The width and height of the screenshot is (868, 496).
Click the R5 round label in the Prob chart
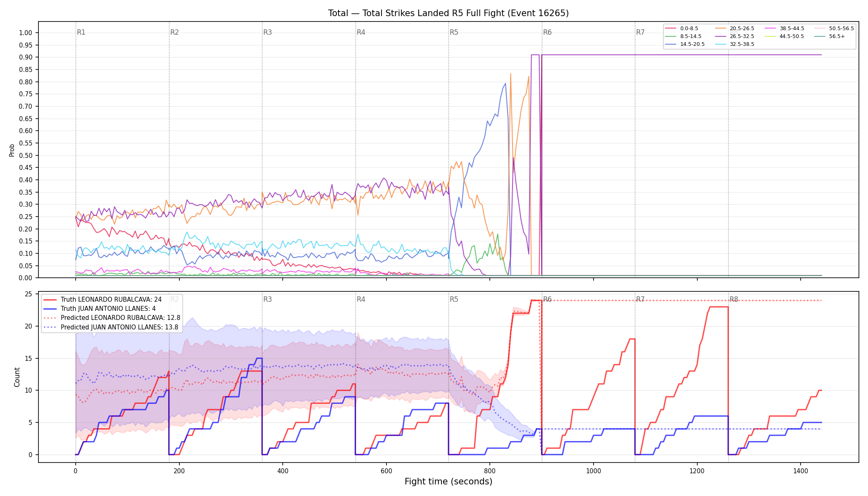[454, 32]
